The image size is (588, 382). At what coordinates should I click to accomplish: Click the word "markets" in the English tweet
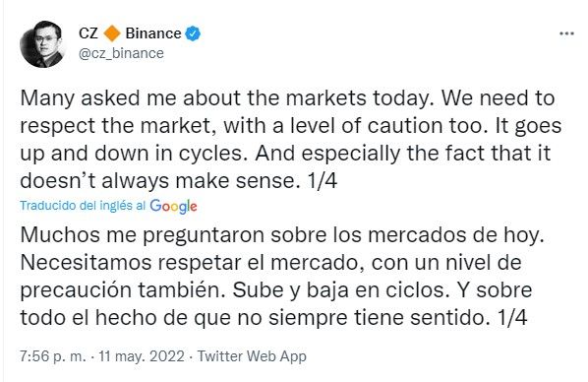pos(325,98)
